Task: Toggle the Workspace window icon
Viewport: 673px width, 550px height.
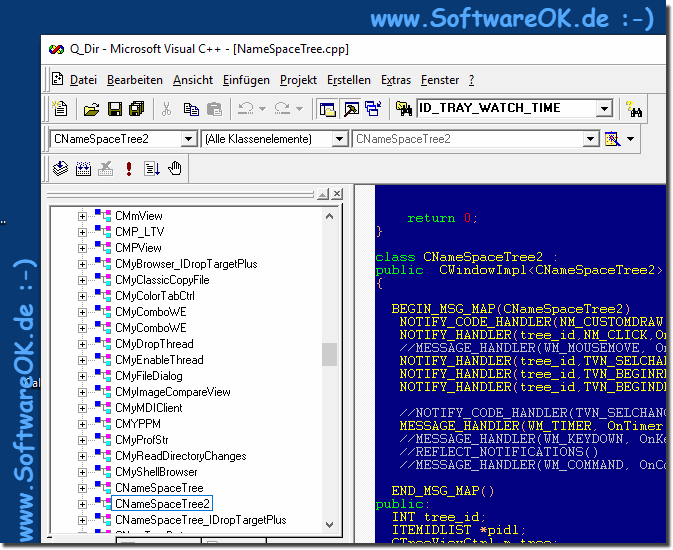Action: pos(327,109)
